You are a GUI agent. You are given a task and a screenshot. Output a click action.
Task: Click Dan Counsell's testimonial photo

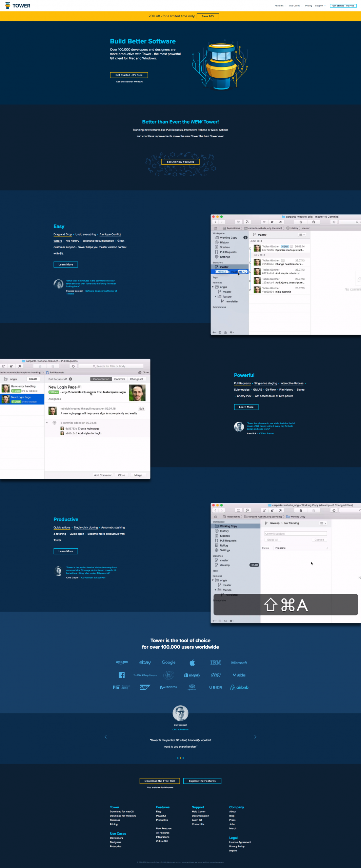[180, 713]
